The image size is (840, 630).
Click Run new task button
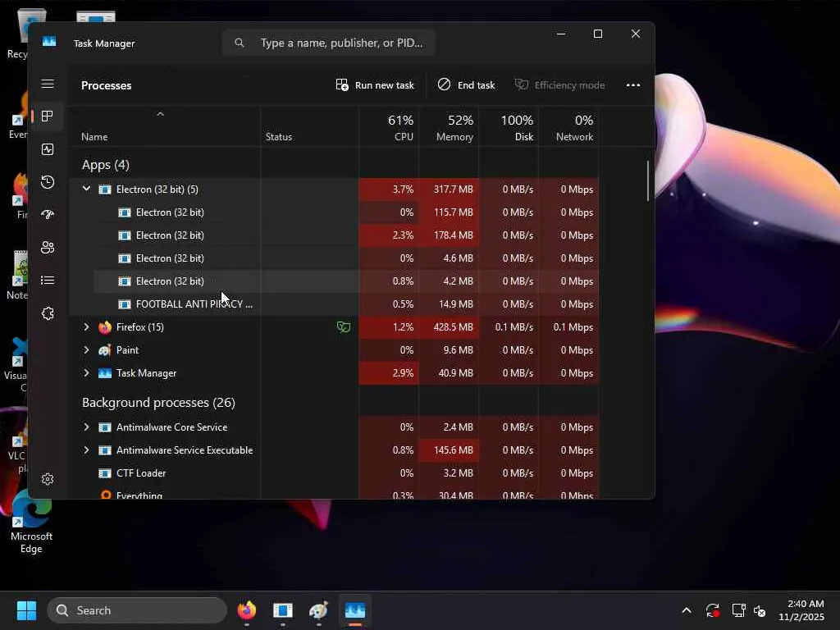375,85
